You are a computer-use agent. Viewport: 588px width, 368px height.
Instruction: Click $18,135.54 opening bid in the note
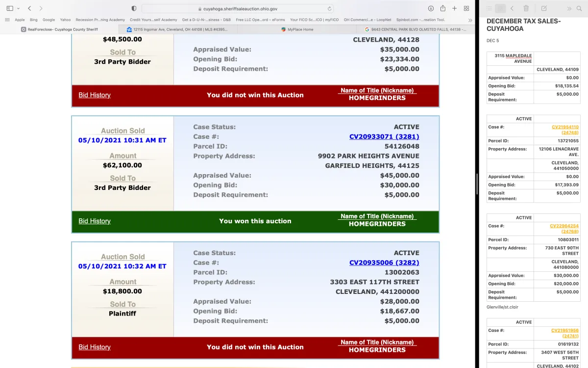[x=566, y=86]
